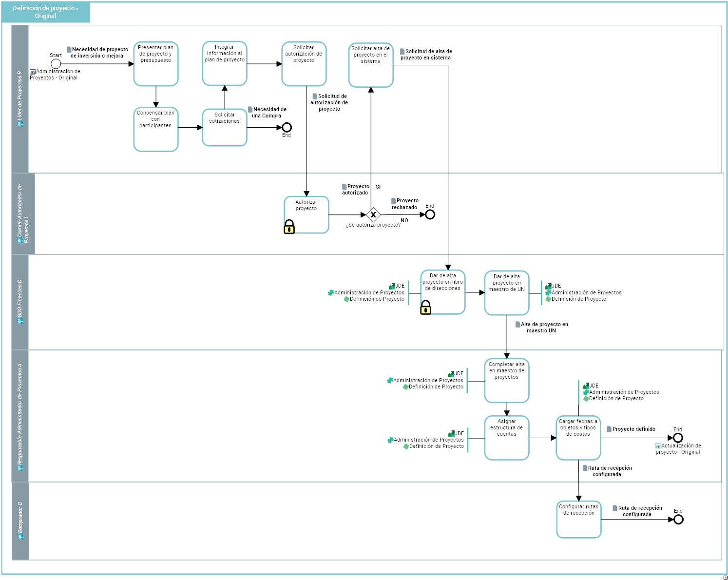
Task: Select 'Completar alta en maestro de proyectos' task
Action: (507, 381)
